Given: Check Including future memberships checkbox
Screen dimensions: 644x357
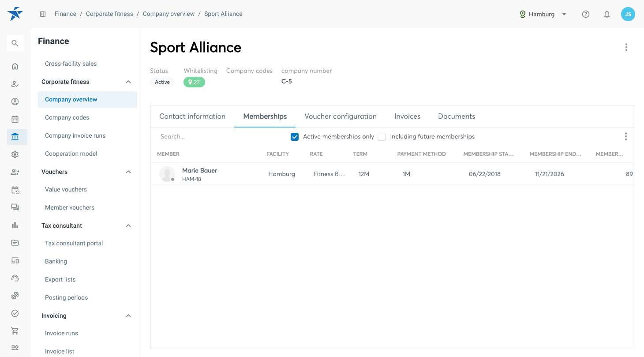Looking at the screenshot, I should (382, 137).
